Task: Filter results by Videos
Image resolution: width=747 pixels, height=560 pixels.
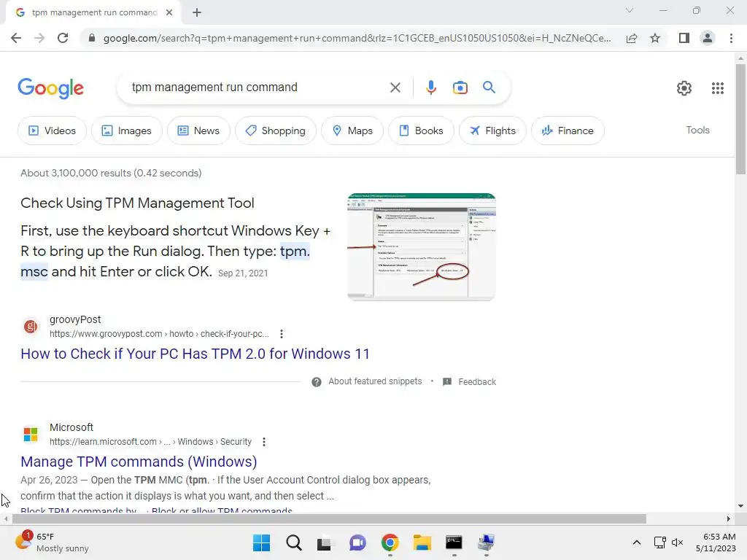Action: pos(52,131)
